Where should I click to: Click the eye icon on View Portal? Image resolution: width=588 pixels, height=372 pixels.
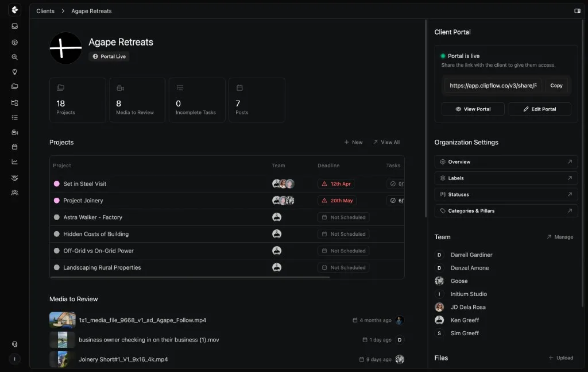[458, 109]
